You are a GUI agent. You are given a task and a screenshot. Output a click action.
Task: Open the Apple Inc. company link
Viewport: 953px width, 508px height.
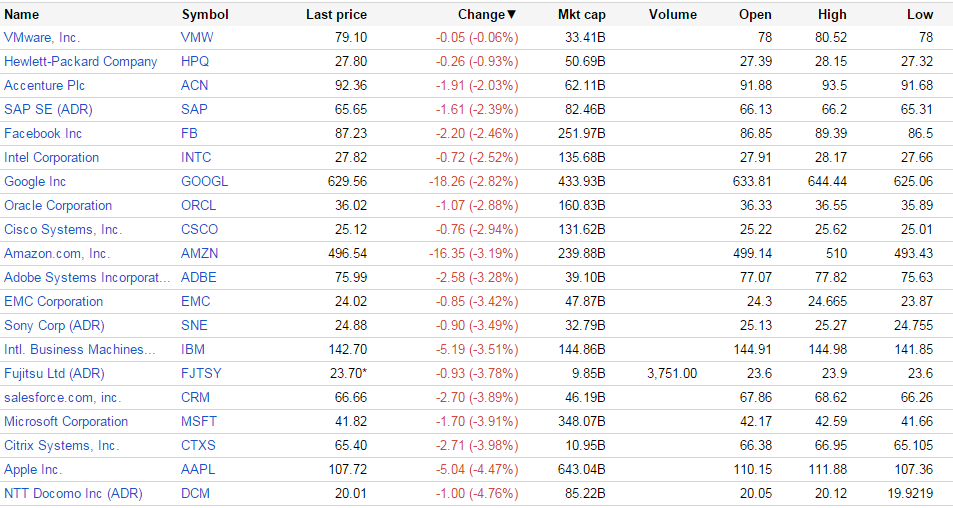click(33, 469)
